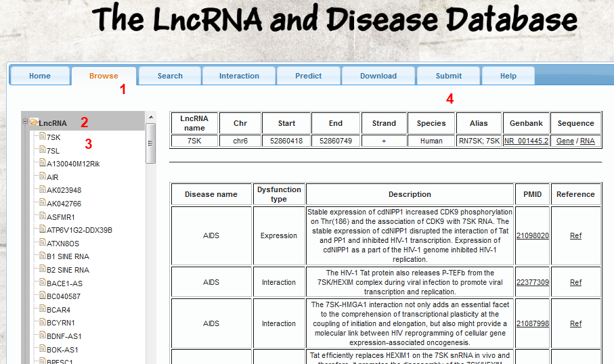The height and width of the screenshot is (364, 614).
Task: Click the RNA sequence link
Action: tap(587, 141)
